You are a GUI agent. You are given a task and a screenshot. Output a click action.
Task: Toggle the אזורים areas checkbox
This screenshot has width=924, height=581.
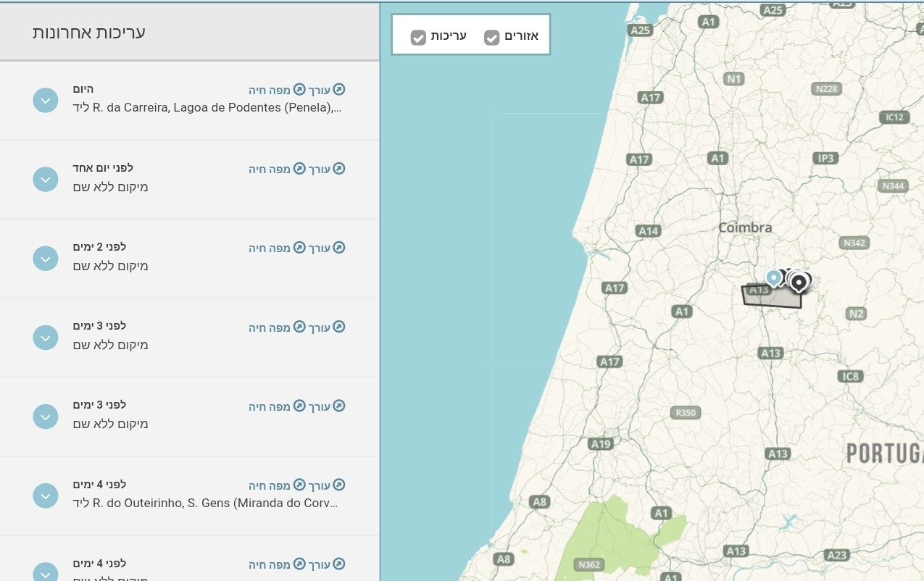click(x=492, y=37)
